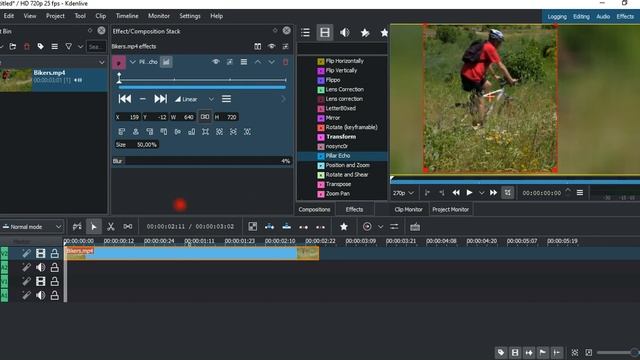Toggle monitor edit mode button
Viewport: 640px width, 360px height.
click(x=507, y=193)
